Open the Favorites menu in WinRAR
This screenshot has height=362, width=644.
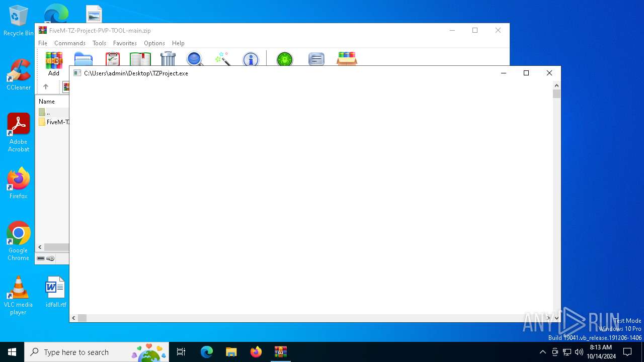(125, 43)
